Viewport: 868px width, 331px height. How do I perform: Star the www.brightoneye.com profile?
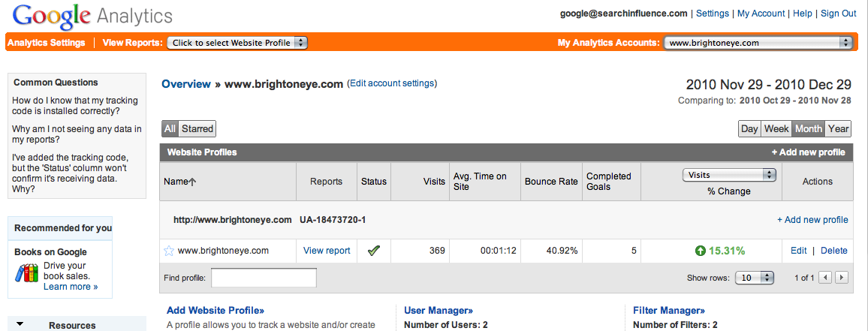[x=169, y=251]
